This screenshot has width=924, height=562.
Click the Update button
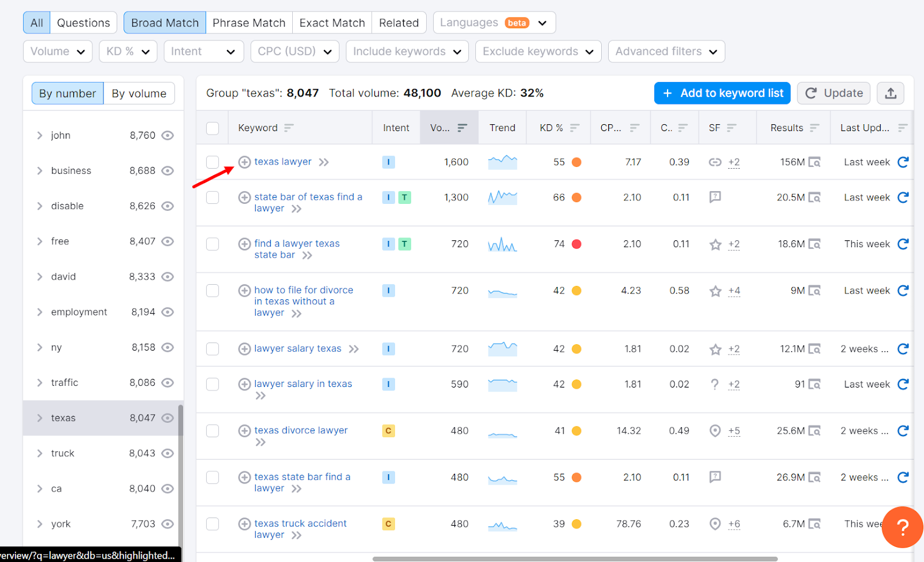[x=834, y=93]
